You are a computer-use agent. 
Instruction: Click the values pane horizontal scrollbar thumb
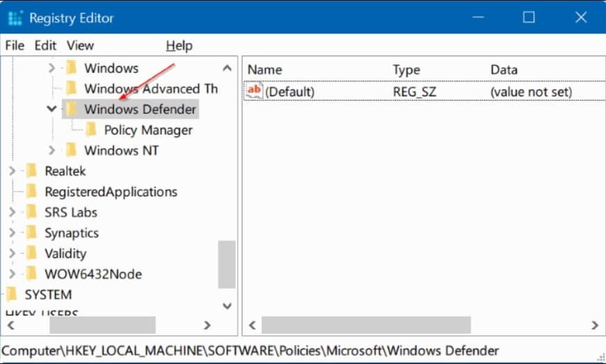coord(366,325)
